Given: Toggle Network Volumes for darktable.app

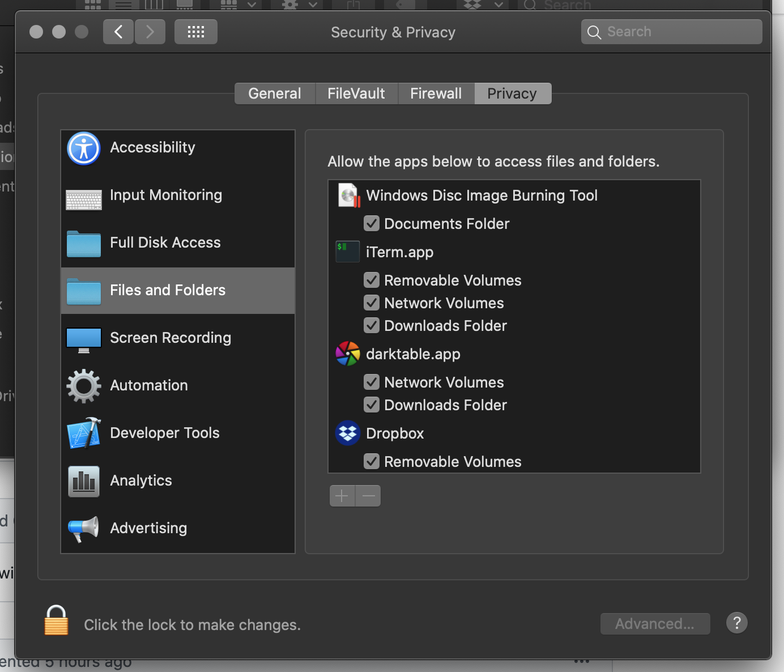Looking at the screenshot, I should (372, 382).
